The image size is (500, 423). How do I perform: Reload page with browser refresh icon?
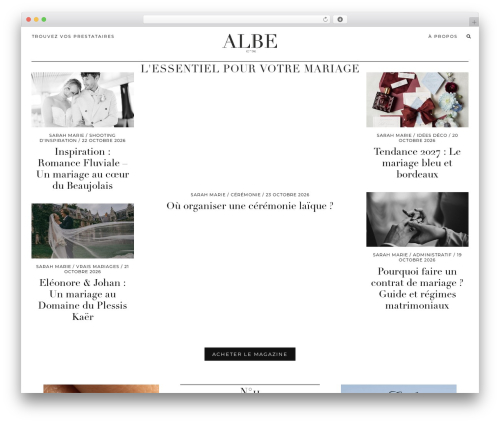[x=325, y=20]
